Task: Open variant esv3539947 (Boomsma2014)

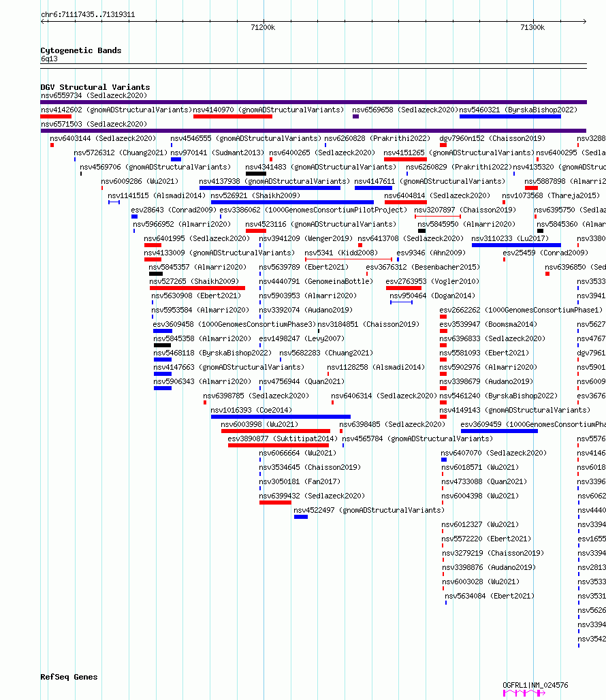Action: [x=488, y=324]
